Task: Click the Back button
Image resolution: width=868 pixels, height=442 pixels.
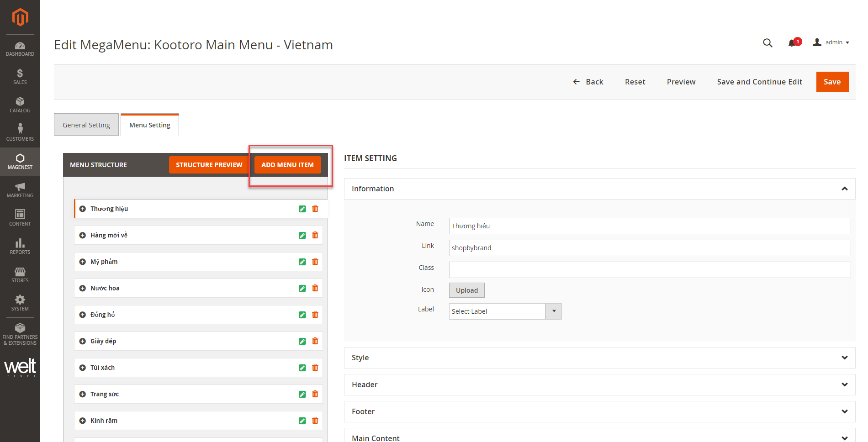Action: [x=588, y=82]
